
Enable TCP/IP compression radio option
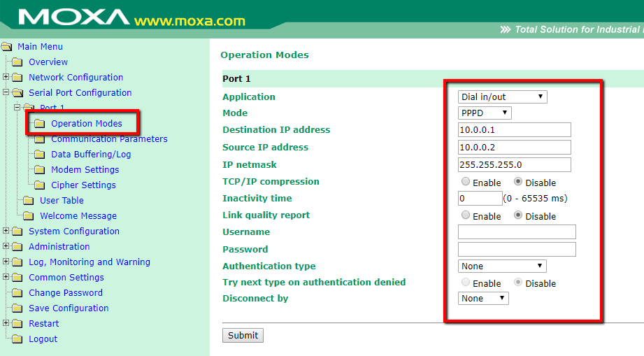[466, 182]
